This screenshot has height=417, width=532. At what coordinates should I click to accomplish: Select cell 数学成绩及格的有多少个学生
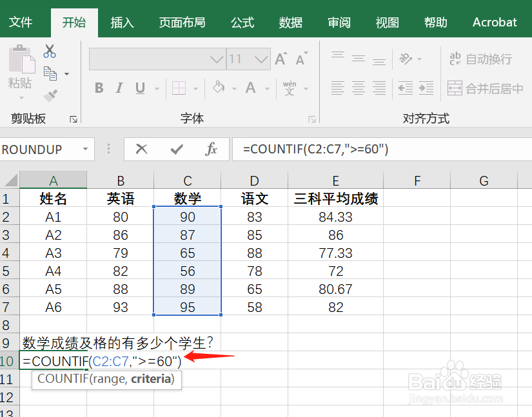pos(118,343)
